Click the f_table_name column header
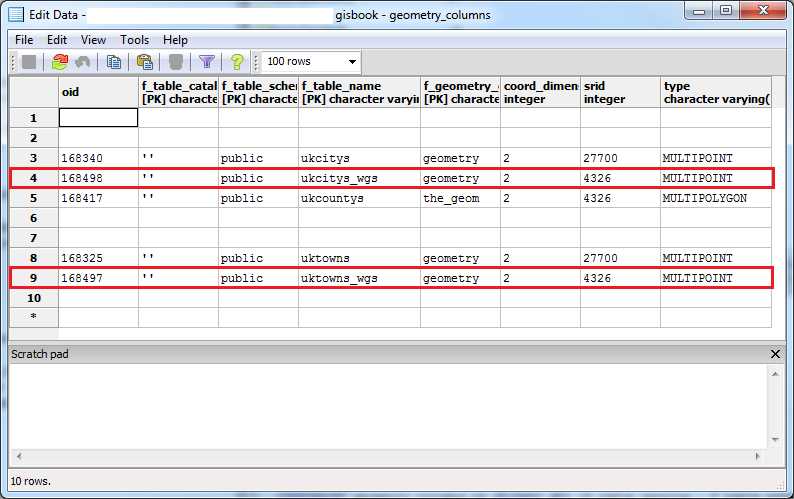 (359, 92)
